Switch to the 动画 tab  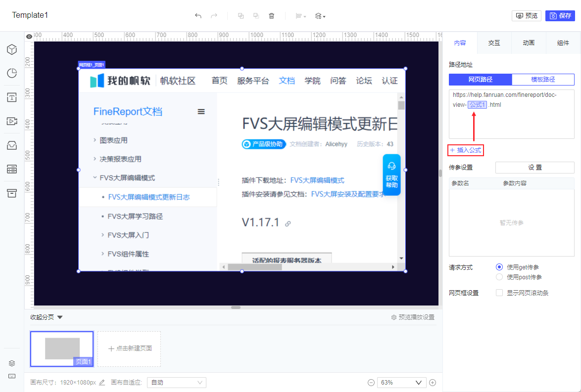pyautogui.click(x=529, y=43)
